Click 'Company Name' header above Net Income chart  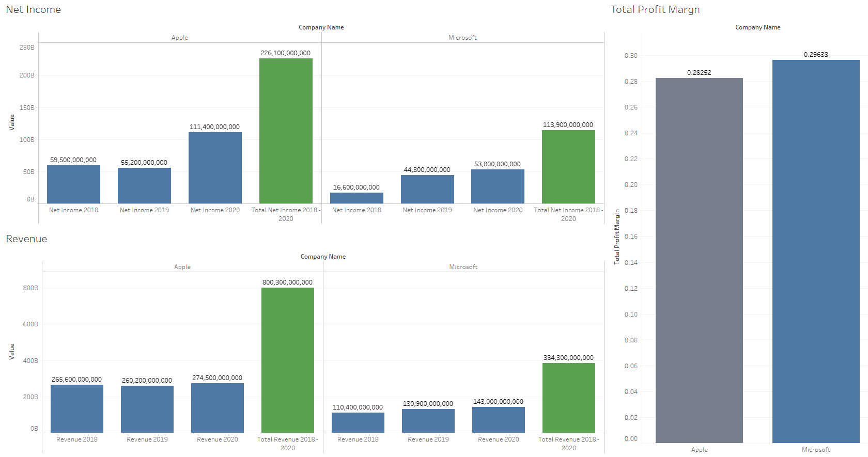click(321, 27)
